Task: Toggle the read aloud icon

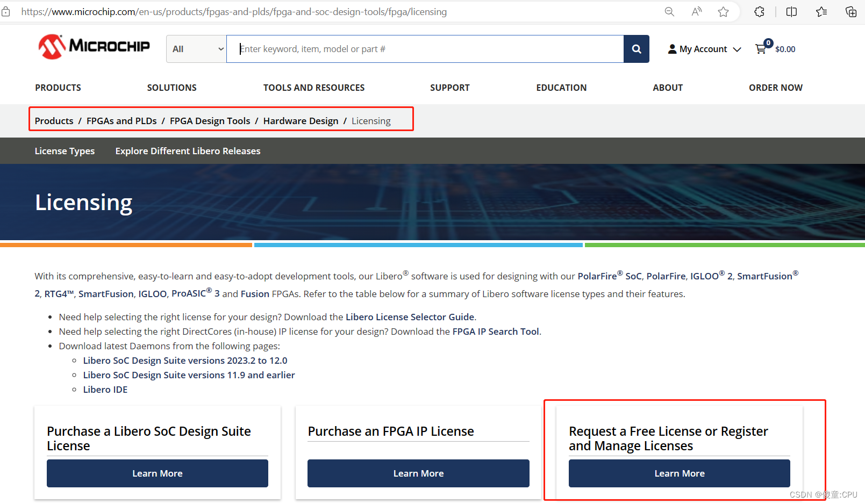Action: [x=697, y=12]
